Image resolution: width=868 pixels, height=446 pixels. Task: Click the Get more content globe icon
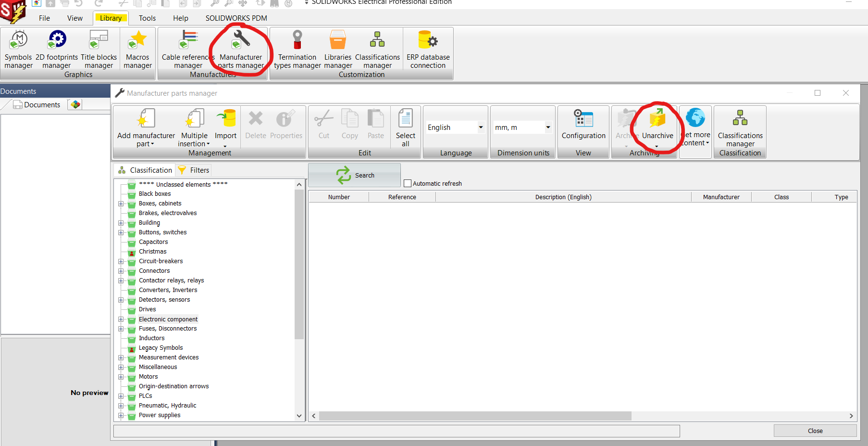coord(695,127)
